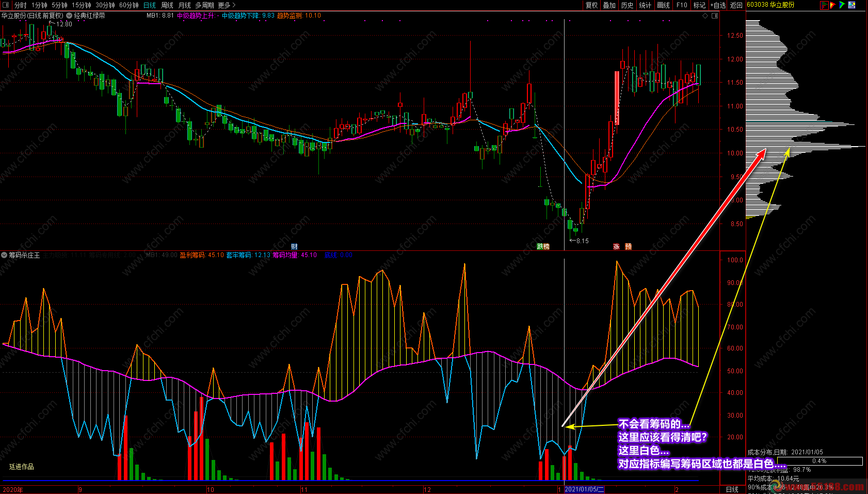Expand the 更多 periods menu

point(227,5)
